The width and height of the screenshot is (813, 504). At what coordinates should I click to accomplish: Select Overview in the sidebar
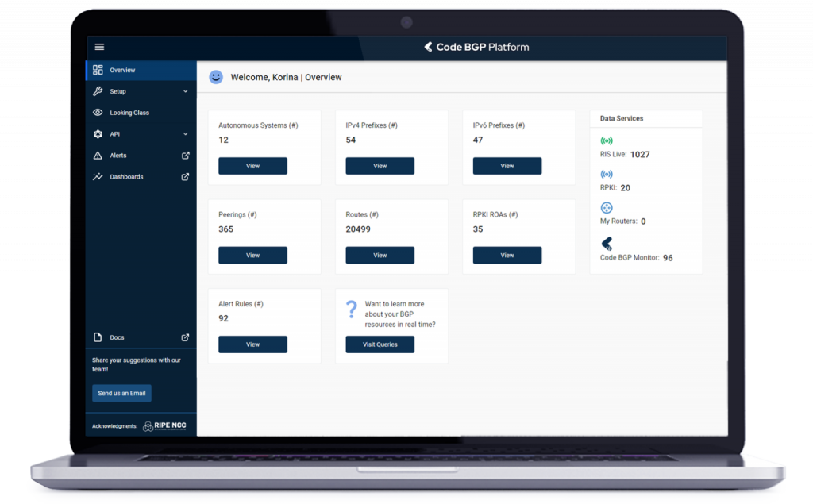click(x=141, y=70)
